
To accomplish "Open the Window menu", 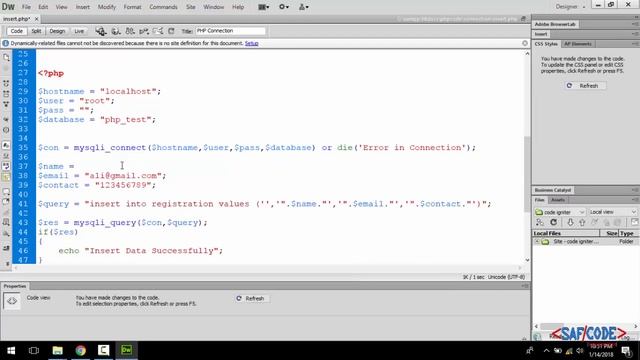I will (213, 7).
